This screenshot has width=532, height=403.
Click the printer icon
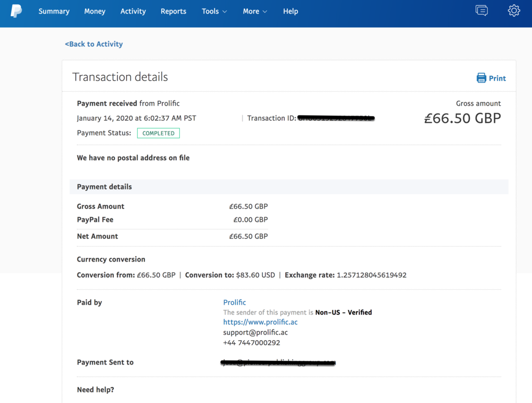point(481,78)
